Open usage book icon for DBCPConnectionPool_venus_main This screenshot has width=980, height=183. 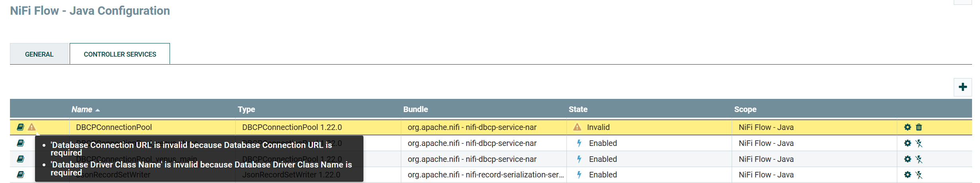[20, 159]
